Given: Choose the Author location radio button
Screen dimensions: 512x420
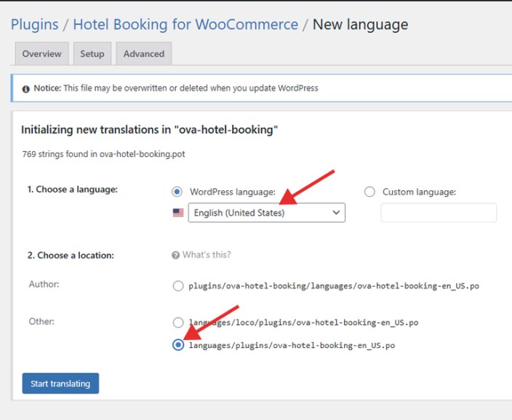Looking at the screenshot, I should 178,286.
